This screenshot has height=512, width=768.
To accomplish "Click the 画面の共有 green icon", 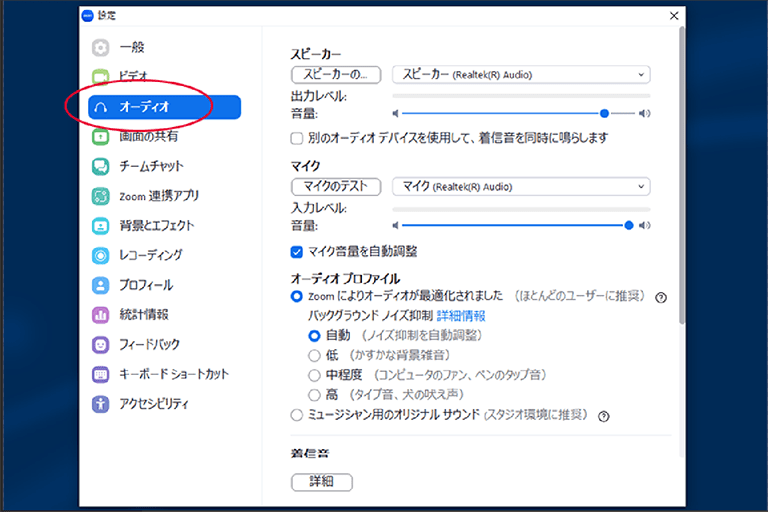I will [100, 137].
